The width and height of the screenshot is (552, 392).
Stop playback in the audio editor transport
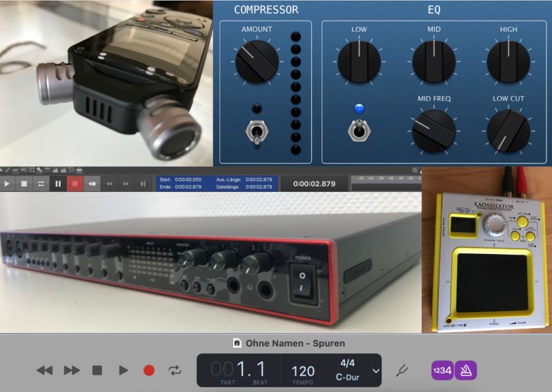[24, 184]
